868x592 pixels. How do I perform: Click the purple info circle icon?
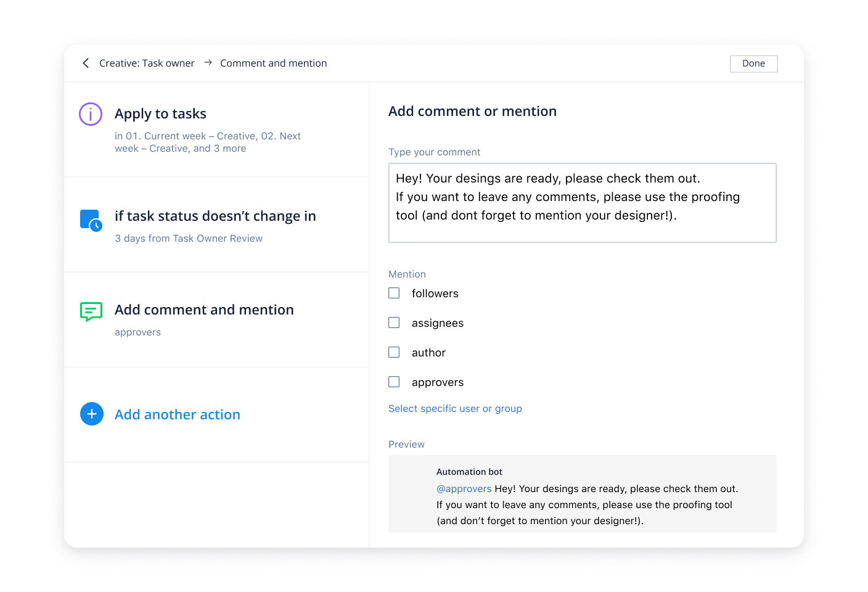point(91,114)
